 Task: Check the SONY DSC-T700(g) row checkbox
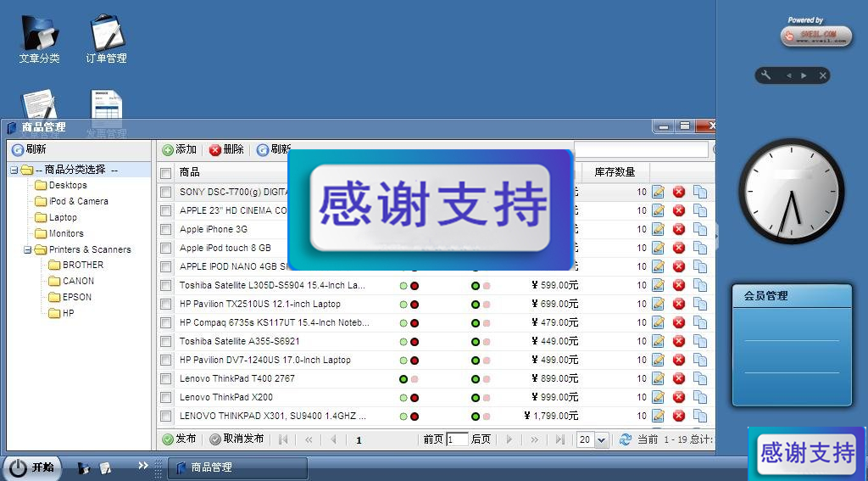point(165,193)
